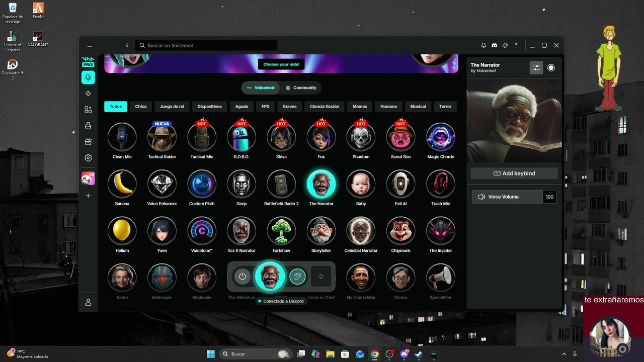
Task: Open the Windows Start button
Action: click(211, 354)
